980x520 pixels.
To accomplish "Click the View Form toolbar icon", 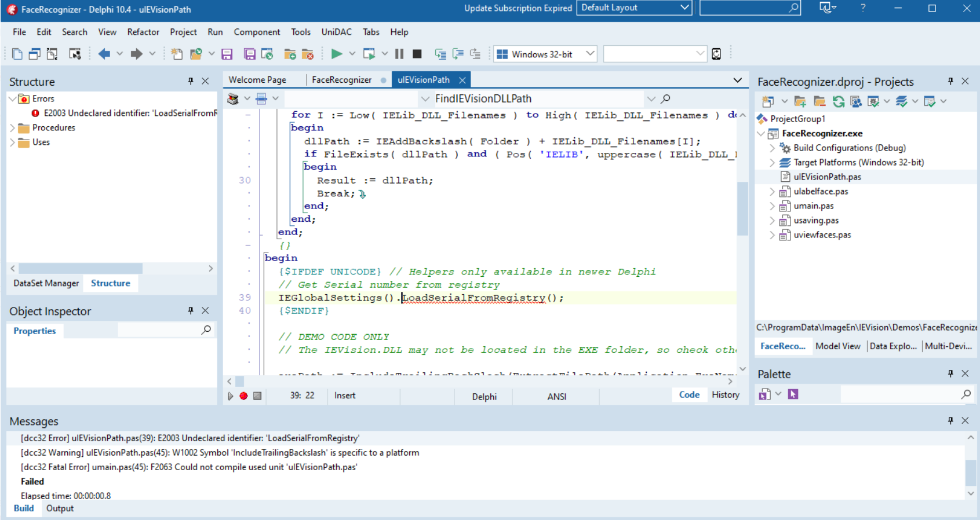I will (35, 54).
